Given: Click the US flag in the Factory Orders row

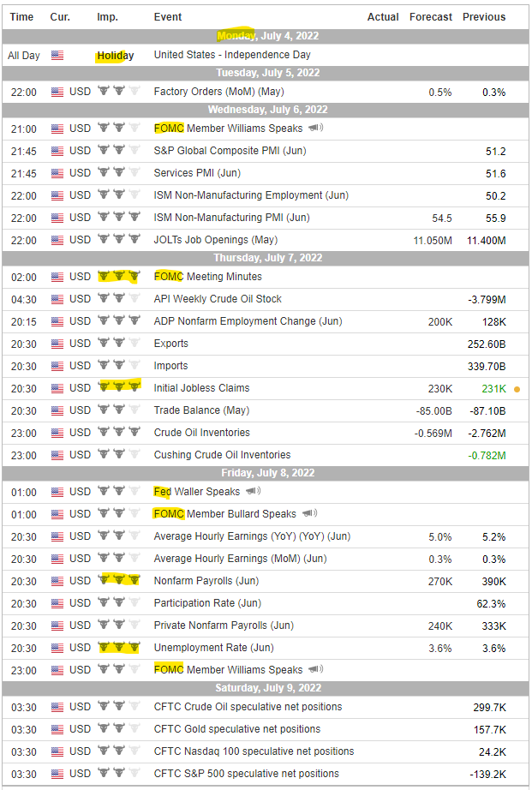Looking at the screenshot, I should [57, 93].
